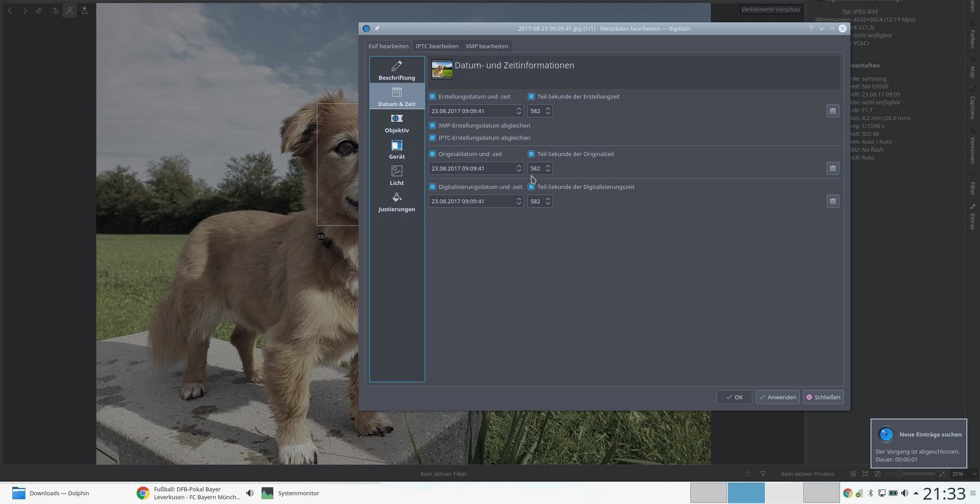This screenshot has height=504, width=980.
Task: Rotate the preview image right
Action: [55, 10]
